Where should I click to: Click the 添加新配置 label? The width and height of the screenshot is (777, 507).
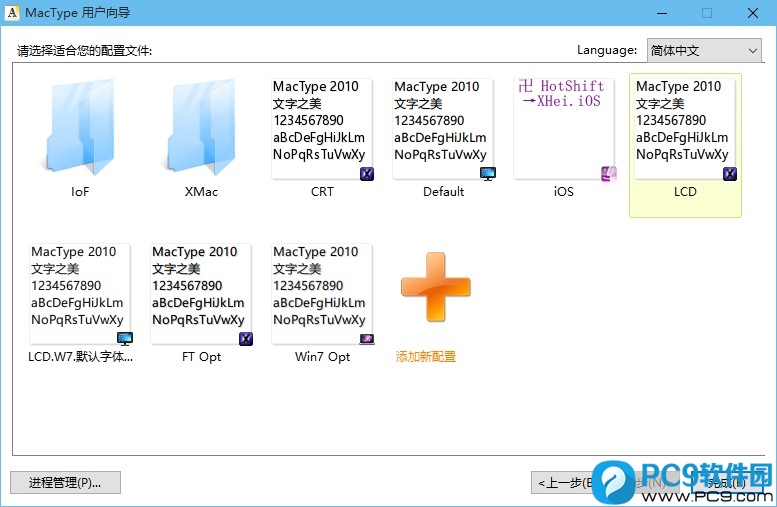[426, 356]
